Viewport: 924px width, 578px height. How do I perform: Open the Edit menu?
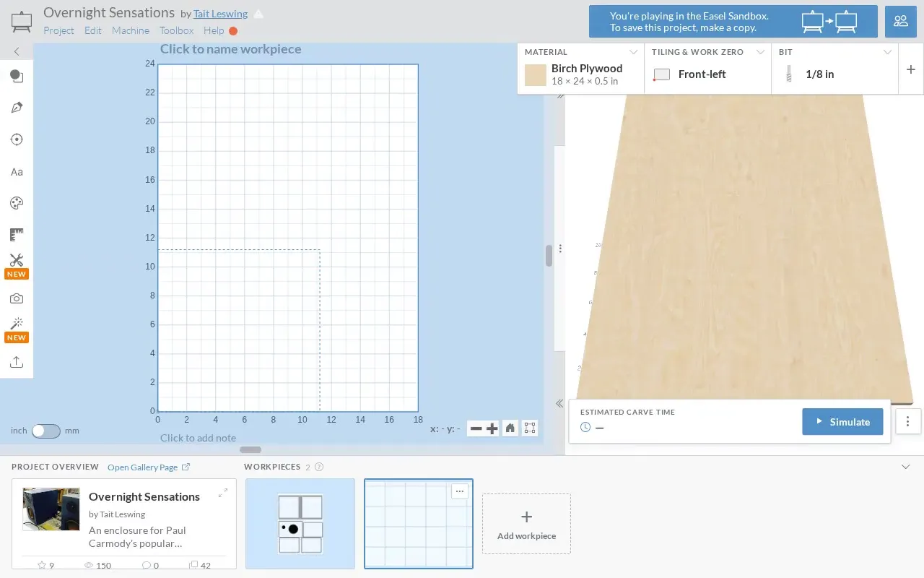[x=93, y=30]
